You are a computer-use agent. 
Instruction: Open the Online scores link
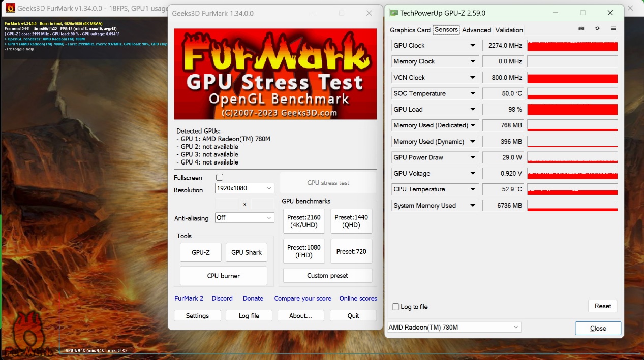(x=358, y=299)
